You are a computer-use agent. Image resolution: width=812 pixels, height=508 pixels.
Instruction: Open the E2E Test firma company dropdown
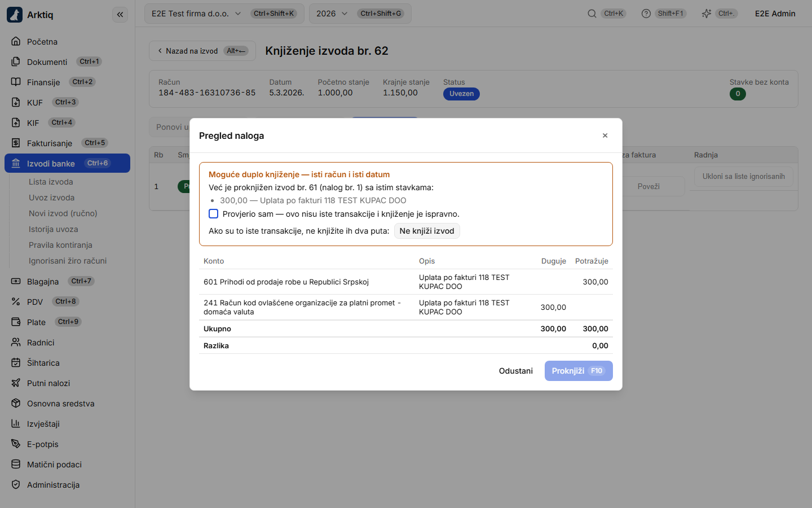click(x=224, y=14)
